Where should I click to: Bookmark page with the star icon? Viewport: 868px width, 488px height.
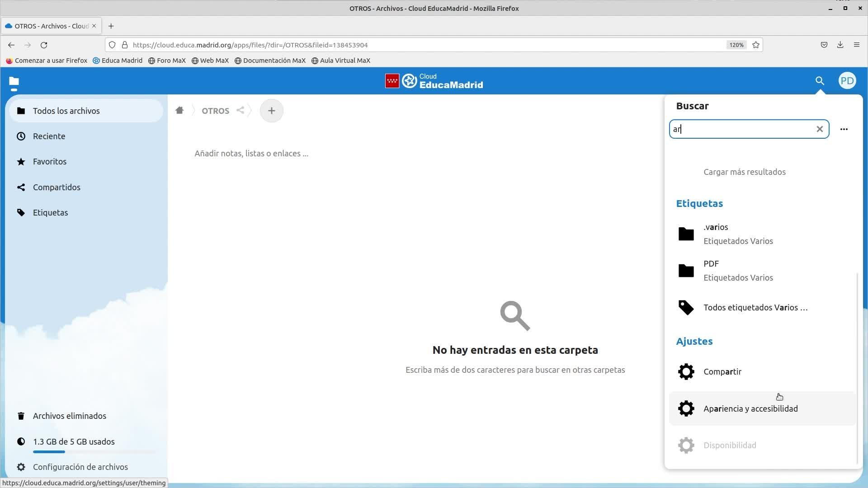(755, 45)
